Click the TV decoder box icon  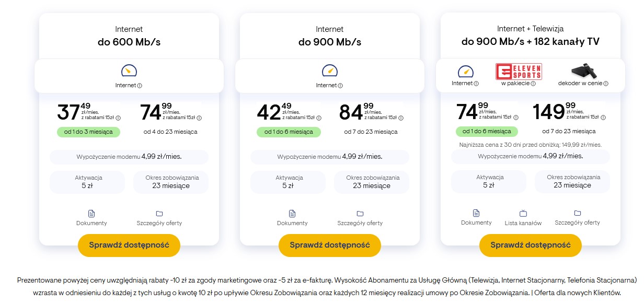(583, 71)
